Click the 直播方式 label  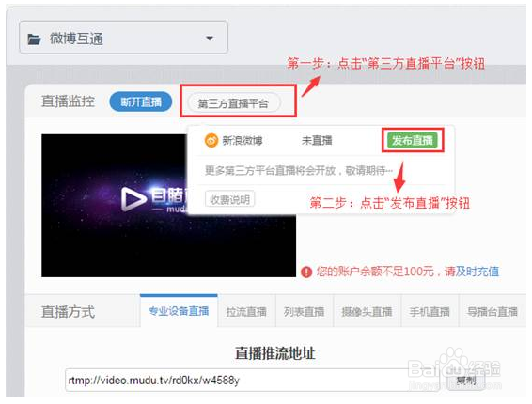click(x=68, y=311)
